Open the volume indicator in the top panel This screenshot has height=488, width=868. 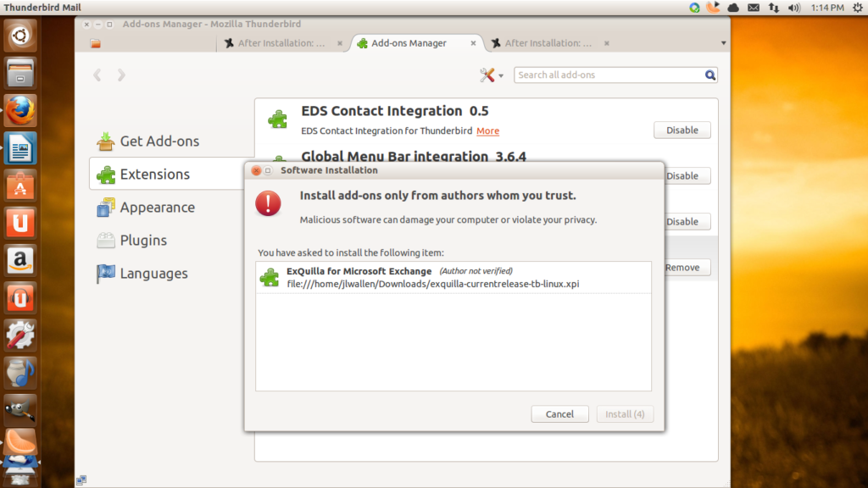tap(794, 8)
